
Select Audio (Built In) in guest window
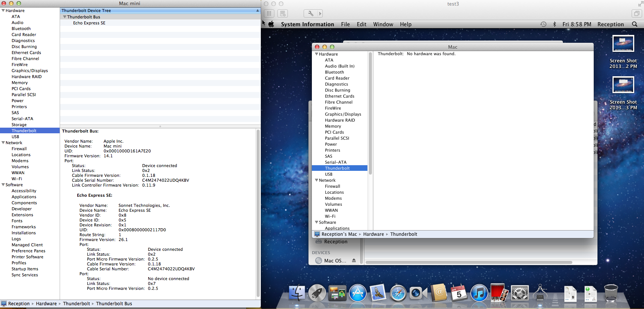[x=340, y=66]
